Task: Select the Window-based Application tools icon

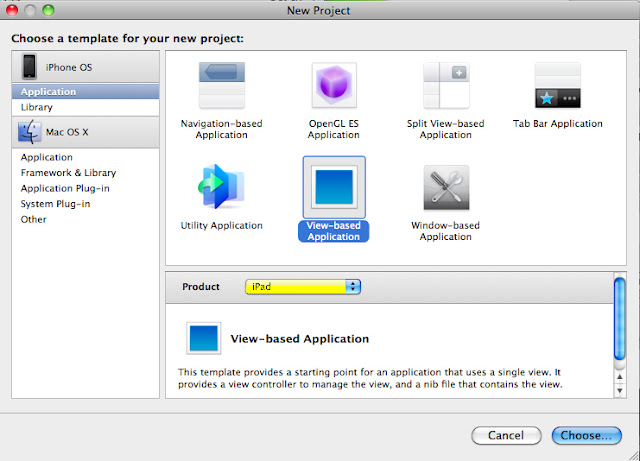Action: pos(446,187)
